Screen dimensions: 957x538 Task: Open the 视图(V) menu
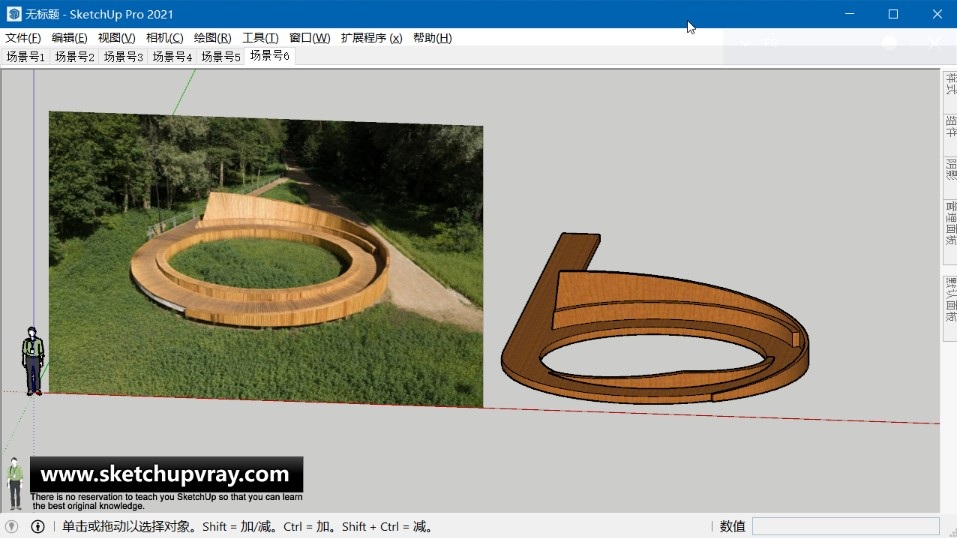click(117, 38)
